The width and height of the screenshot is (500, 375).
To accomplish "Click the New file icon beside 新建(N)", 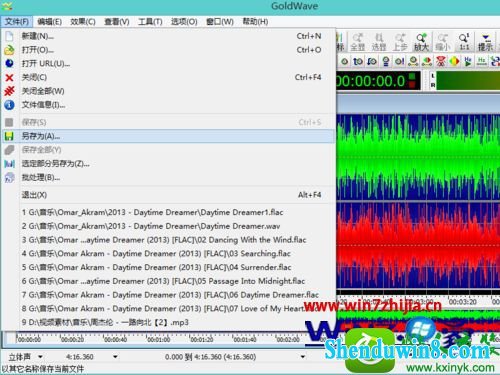I will [9, 36].
